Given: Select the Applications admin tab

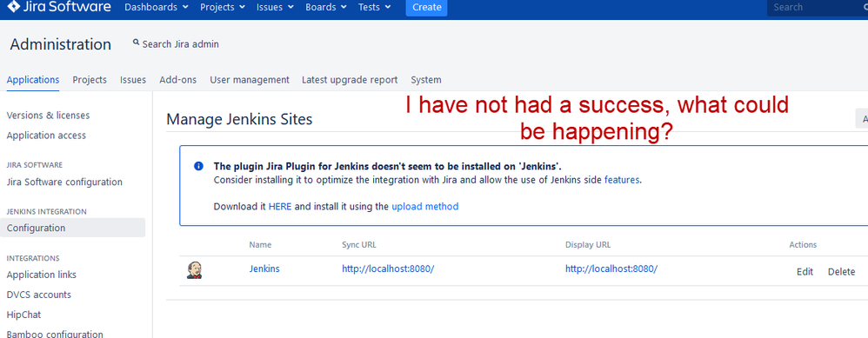Looking at the screenshot, I should pos(33,80).
